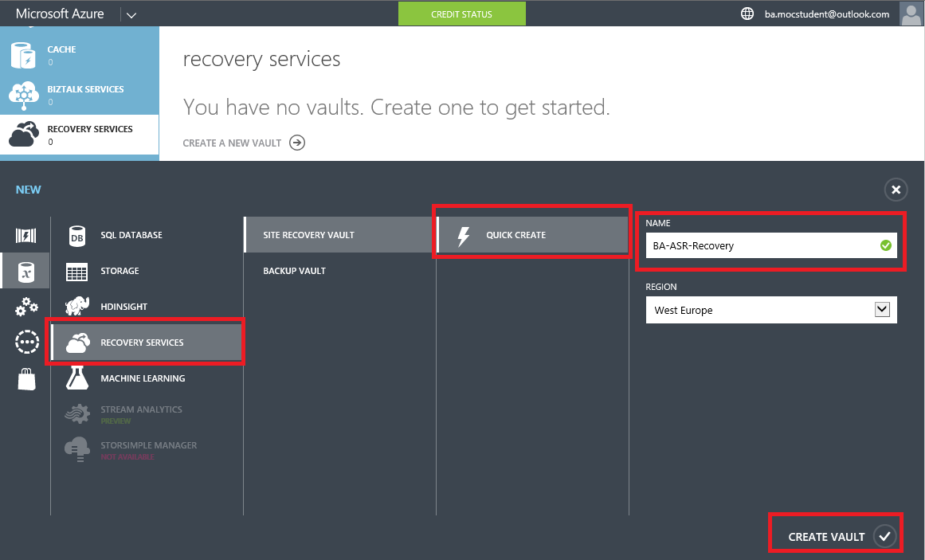Click the Recovery Services cloud icon in sidebar
The width and height of the screenshot is (925, 560).
click(x=24, y=134)
